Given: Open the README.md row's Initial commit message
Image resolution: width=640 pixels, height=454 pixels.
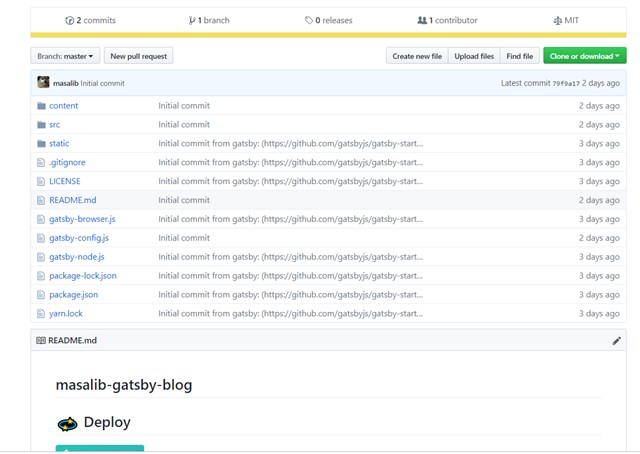Looking at the screenshot, I should click(x=184, y=200).
